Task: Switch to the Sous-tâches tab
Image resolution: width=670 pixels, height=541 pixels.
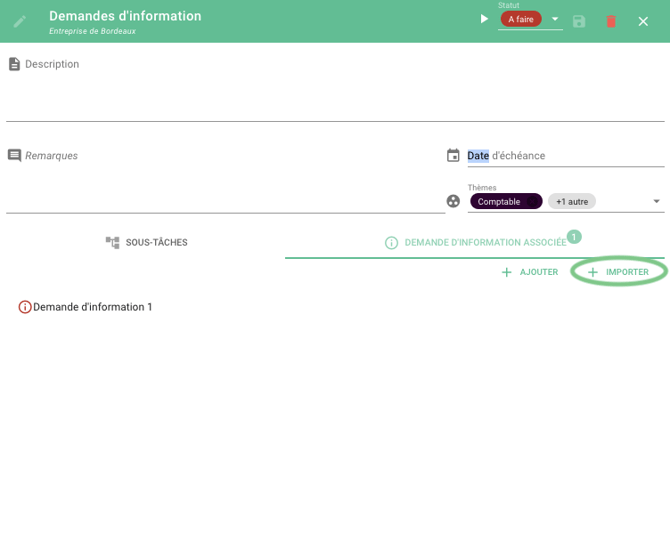Action: pyautogui.click(x=146, y=242)
